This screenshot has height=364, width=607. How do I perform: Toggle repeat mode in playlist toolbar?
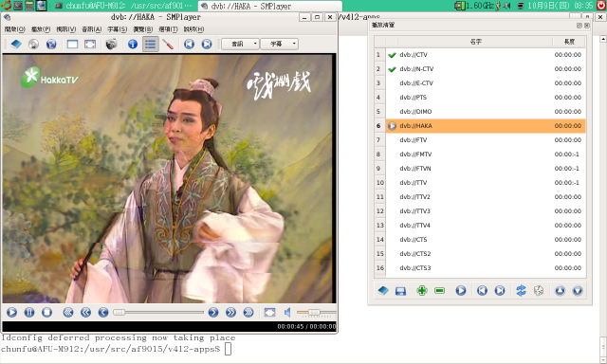pos(521,290)
